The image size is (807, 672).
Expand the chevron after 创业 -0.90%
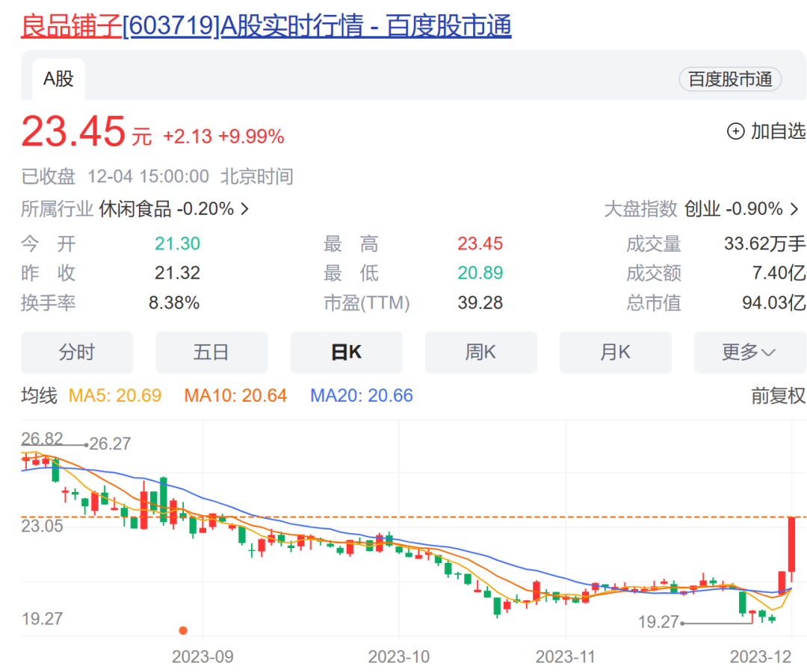[x=794, y=209]
